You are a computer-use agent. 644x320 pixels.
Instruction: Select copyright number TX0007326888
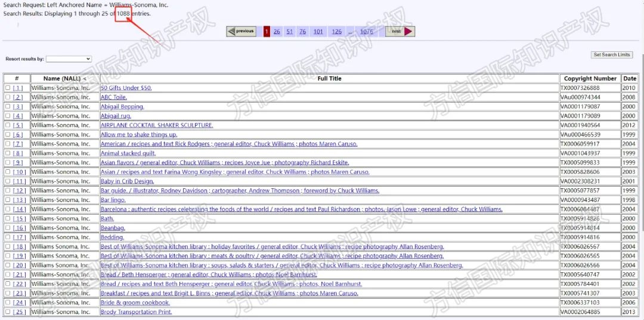coord(580,88)
